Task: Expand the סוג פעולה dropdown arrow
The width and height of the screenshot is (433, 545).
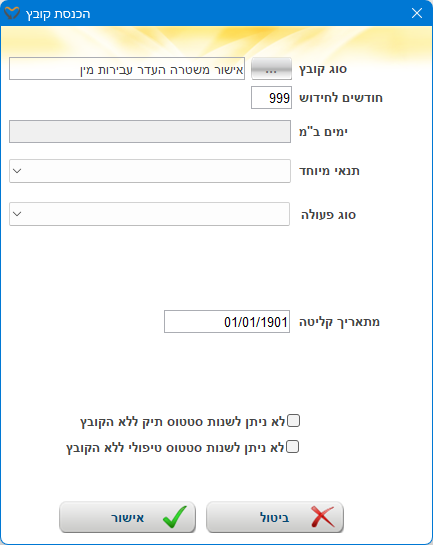Action: coord(17,214)
